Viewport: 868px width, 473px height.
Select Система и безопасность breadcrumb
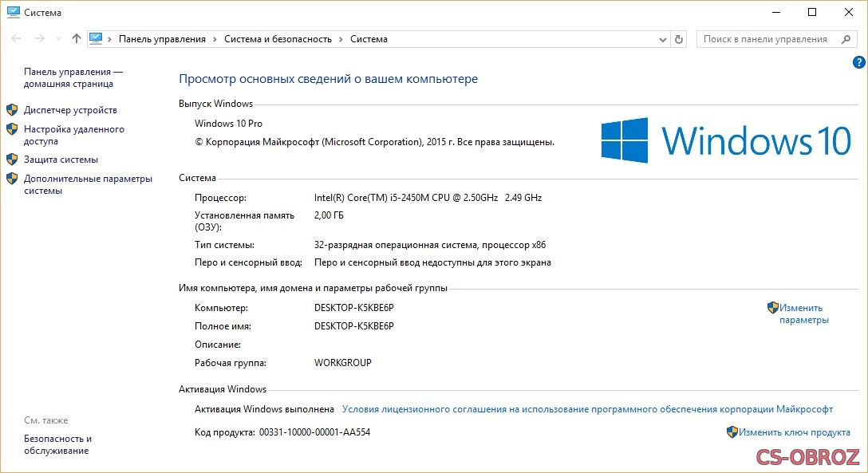click(x=278, y=39)
